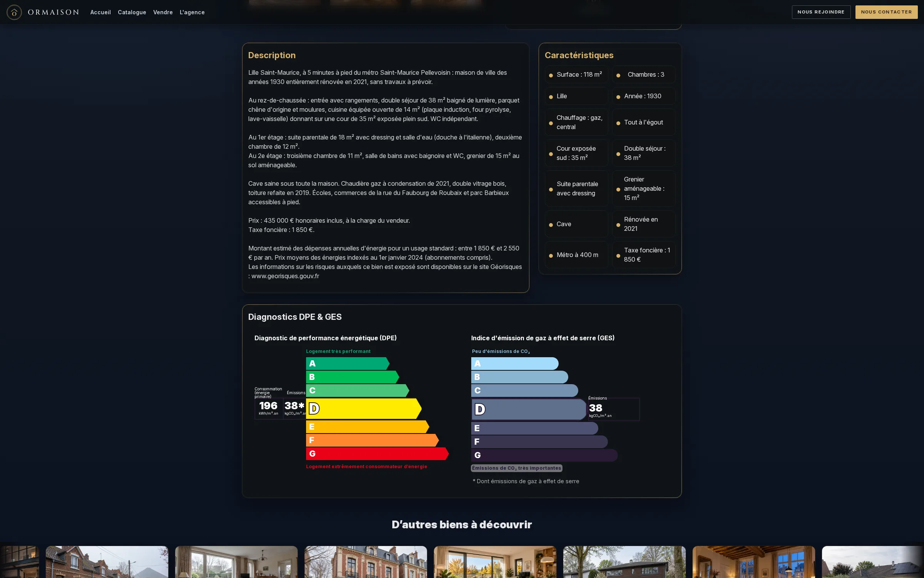This screenshot has width=924, height=578.
Task: Navigate to L'agence
Action: click(192, 12)
